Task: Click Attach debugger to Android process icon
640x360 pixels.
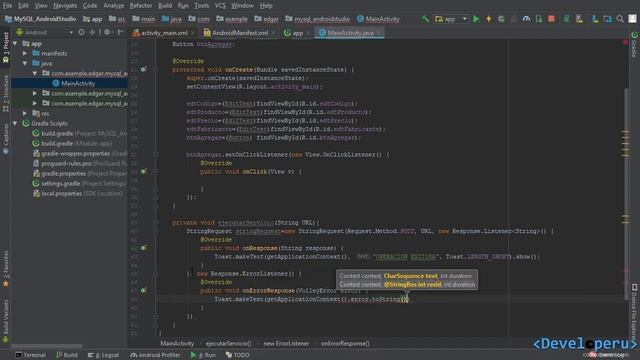Action: (539, 19)
